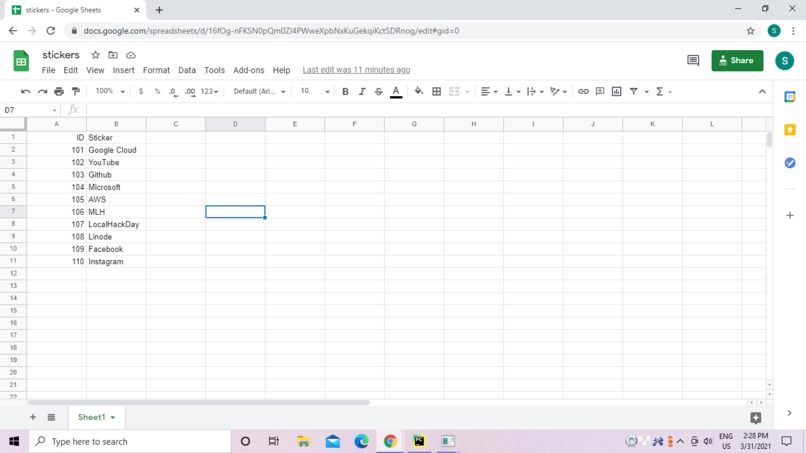Select cell containing Google Cloud
The width and height of the screenshot is (806, 453).
pyautogui.click(x=116, y=150)
